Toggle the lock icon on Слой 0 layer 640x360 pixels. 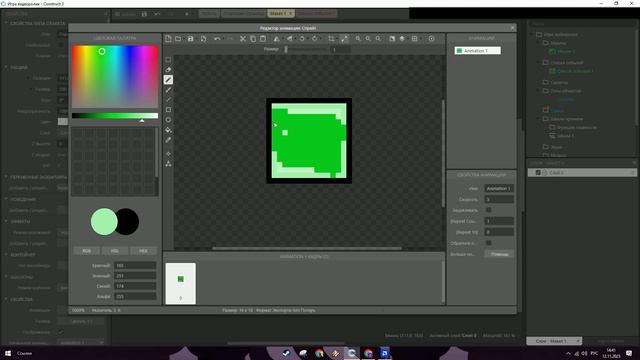click(x=545, y=173)
